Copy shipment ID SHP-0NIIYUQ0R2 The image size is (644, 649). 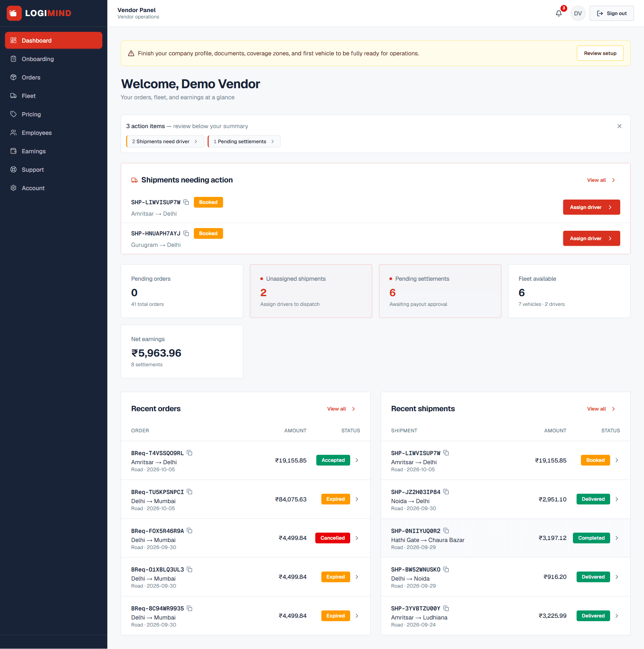point(446,531)
